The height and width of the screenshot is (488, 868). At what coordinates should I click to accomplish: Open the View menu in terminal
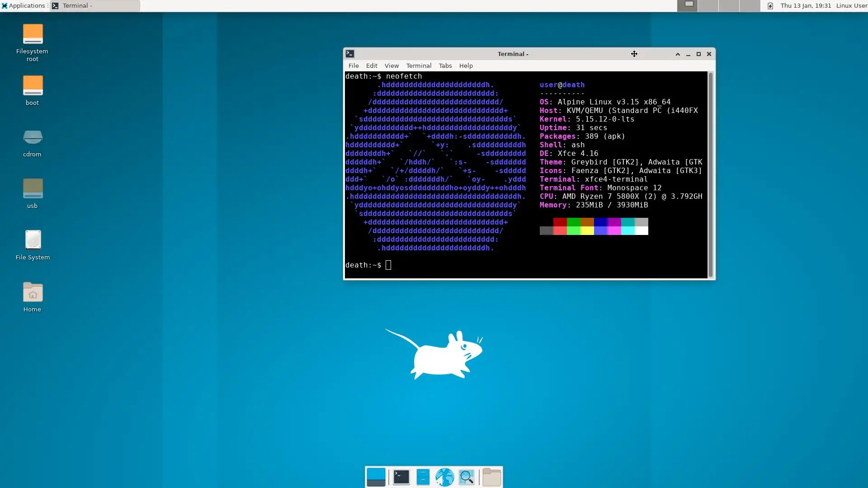[392, 66]
